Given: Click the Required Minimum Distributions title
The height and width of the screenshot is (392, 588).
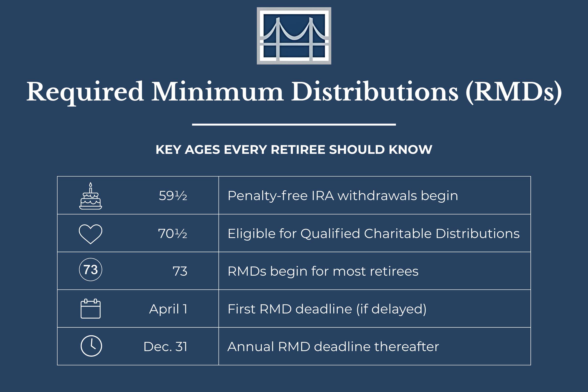Looking at the screenshot, I should 294,92.
